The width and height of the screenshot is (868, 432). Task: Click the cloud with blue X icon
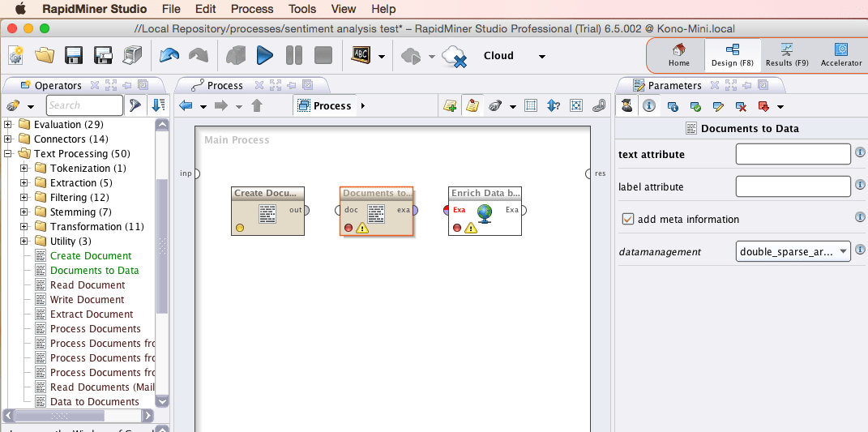(454, 56)
